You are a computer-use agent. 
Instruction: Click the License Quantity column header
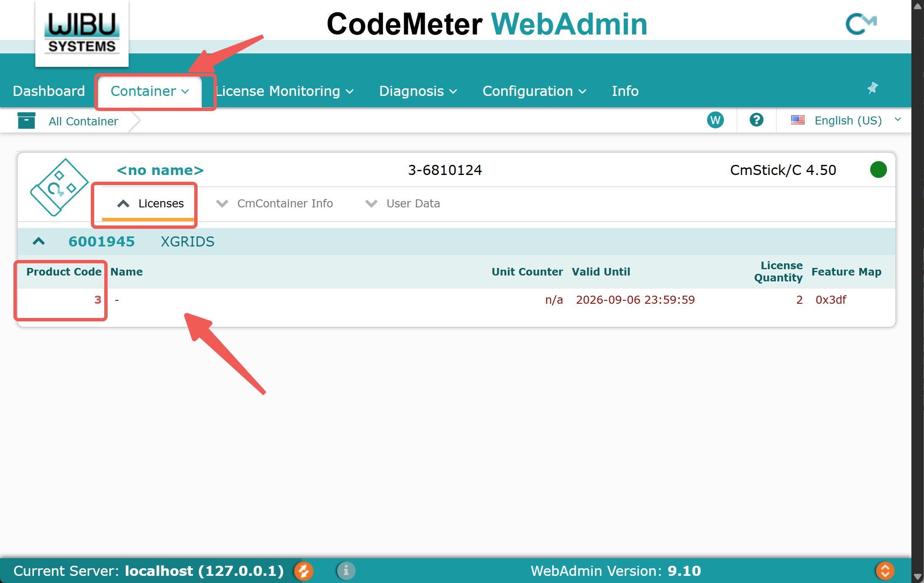click(x=778, y=272)
